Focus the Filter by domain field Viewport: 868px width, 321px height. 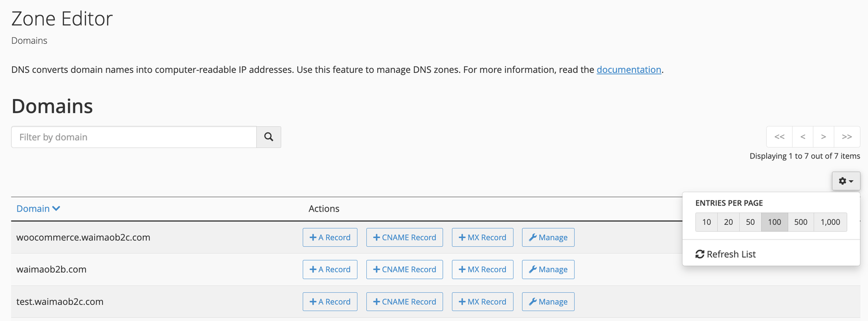(134, 137)
